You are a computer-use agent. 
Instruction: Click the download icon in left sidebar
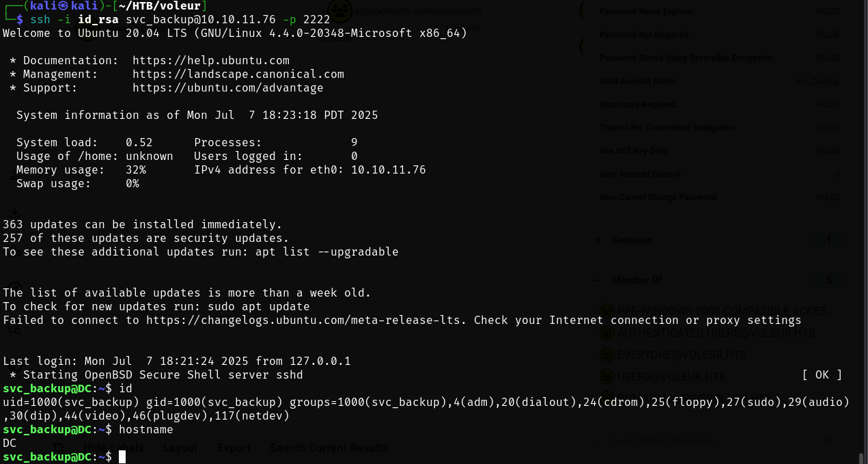click(14, 213)
